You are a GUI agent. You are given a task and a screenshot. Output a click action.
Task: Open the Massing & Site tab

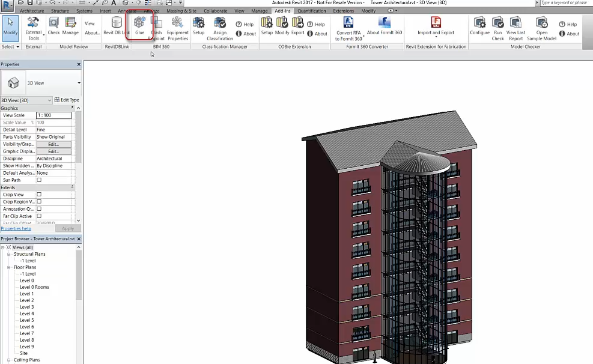(x=181, y=11)
